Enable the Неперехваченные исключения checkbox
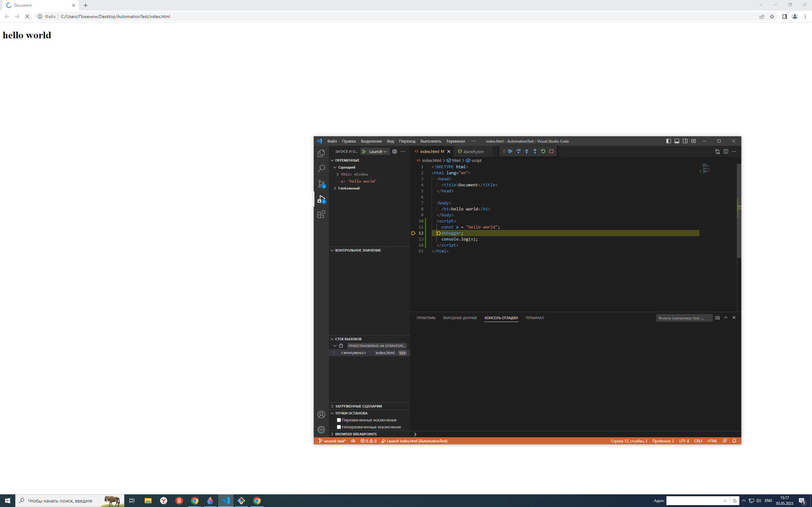This screenshot has height=507, width=812. (339, 427)
